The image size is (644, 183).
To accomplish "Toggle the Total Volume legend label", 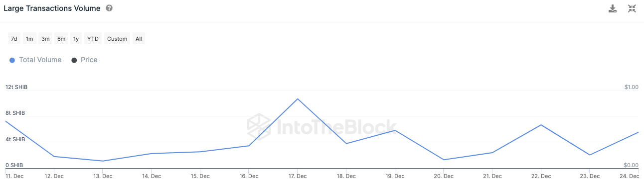I will pyautogui.click(x=40, y=60).
